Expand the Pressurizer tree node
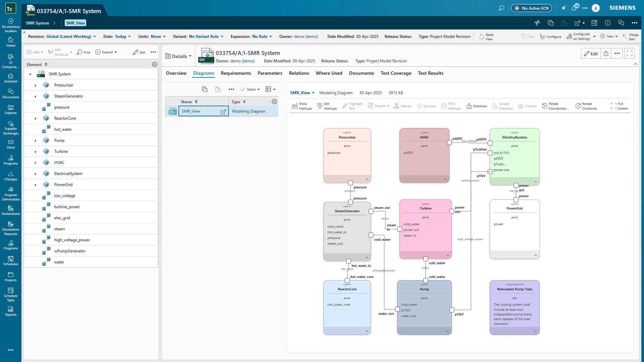The width and height of the screenshot is (644, 362). click(36, 85)
